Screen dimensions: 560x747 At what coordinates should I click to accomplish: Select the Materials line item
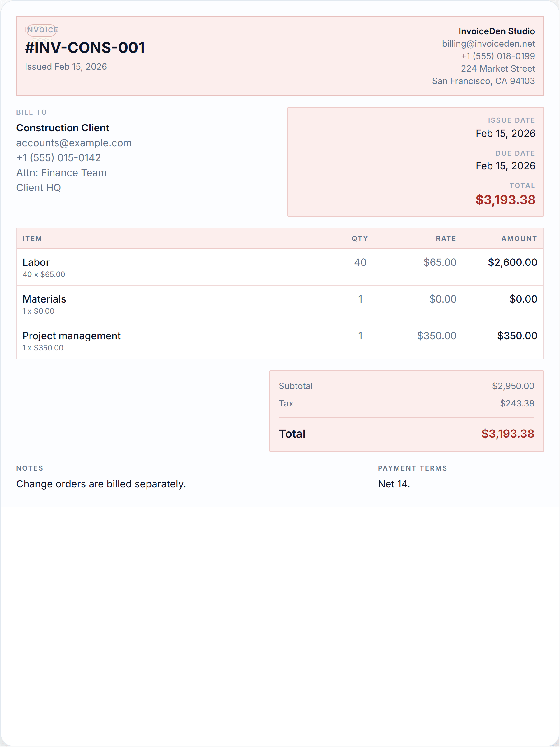point(280,304)
